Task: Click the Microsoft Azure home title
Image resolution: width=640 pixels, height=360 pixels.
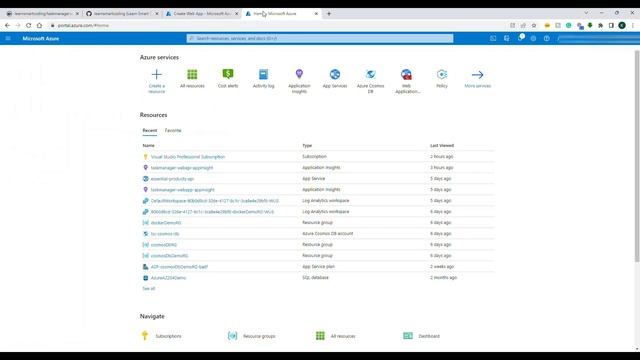Action: point(41,38)
